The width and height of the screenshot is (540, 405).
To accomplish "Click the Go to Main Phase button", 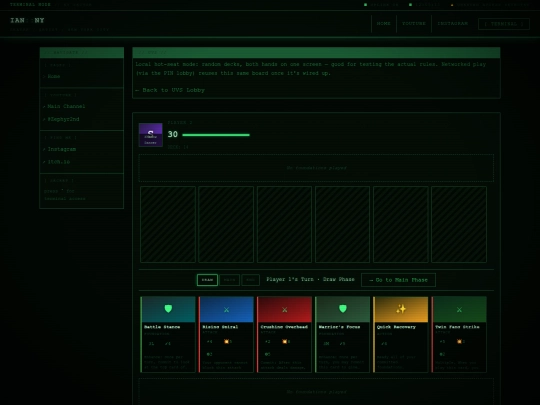I will pos(398,280).
